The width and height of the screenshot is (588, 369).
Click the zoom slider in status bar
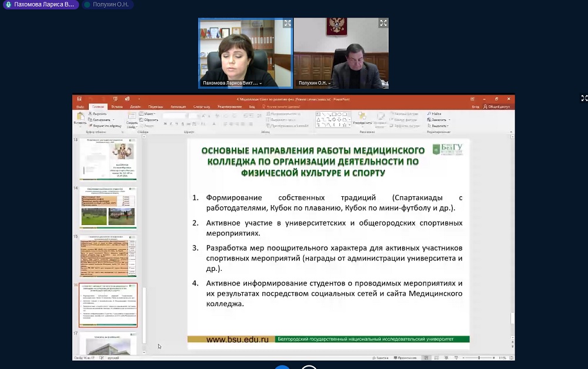click(478, 358)
